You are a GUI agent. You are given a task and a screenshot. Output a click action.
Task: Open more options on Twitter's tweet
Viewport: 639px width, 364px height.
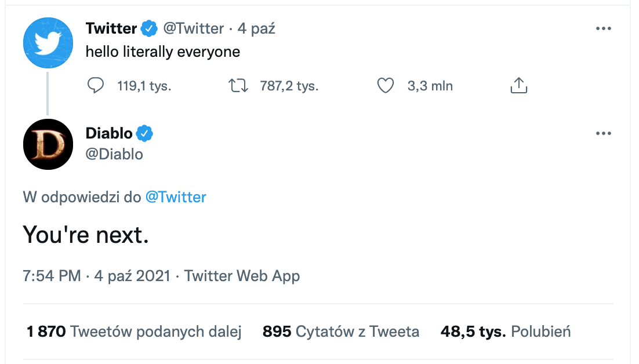coord(604,28)
